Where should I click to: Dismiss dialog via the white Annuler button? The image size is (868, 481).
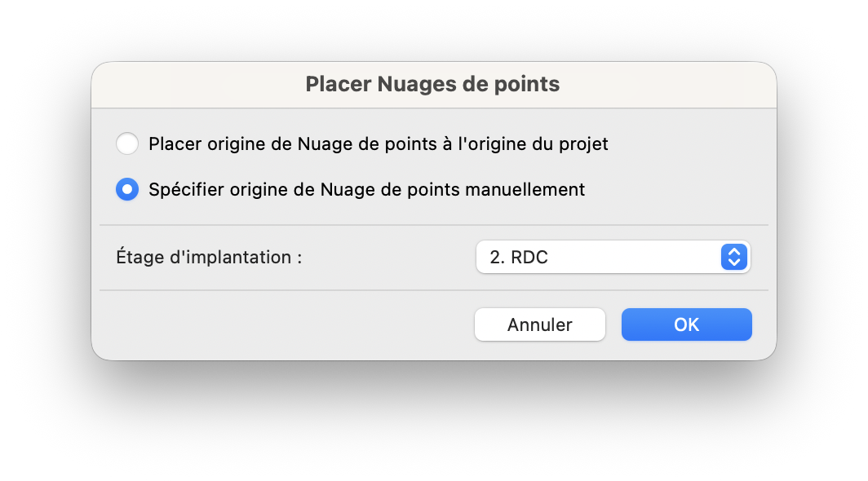click(x=540, y=324)
